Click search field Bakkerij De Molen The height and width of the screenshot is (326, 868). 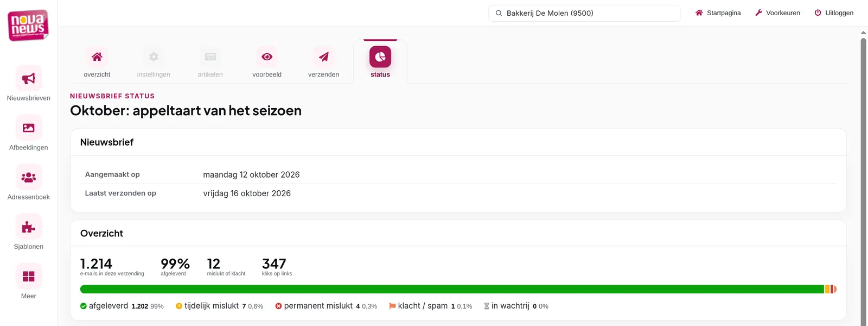point(585,13)
